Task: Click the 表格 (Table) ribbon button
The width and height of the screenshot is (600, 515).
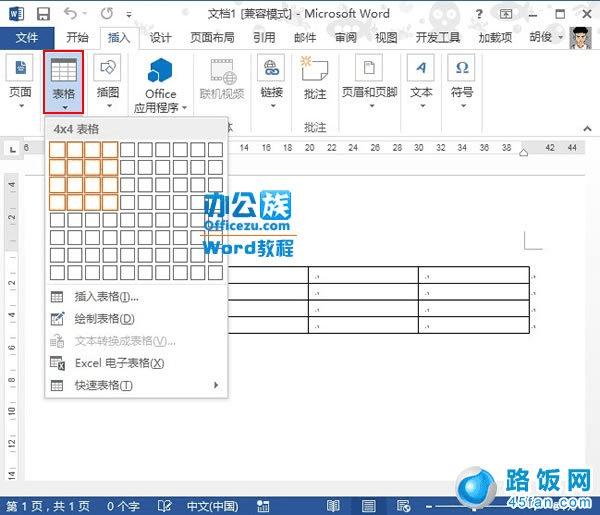Action: 64,82
